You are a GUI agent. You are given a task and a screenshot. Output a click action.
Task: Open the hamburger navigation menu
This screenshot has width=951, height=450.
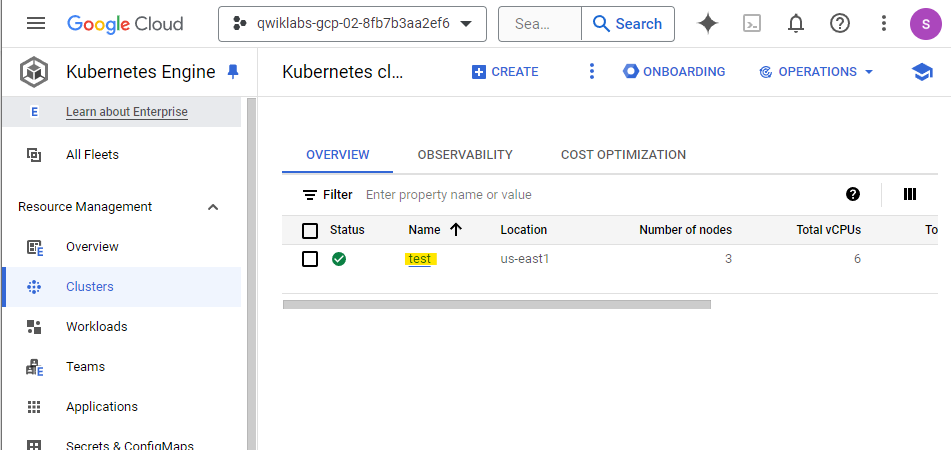36,24
